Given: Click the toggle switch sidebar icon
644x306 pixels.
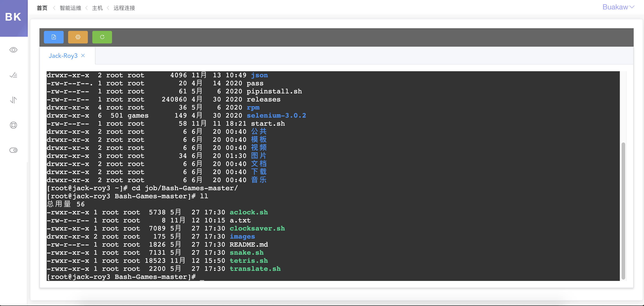Looking at the screenshot, I should 13,150.
